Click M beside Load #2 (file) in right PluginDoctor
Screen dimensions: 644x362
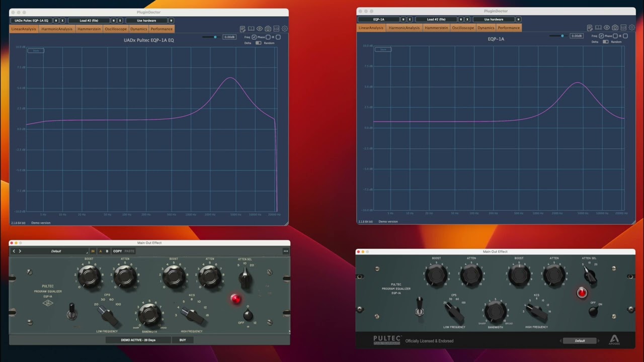(461, 20)
